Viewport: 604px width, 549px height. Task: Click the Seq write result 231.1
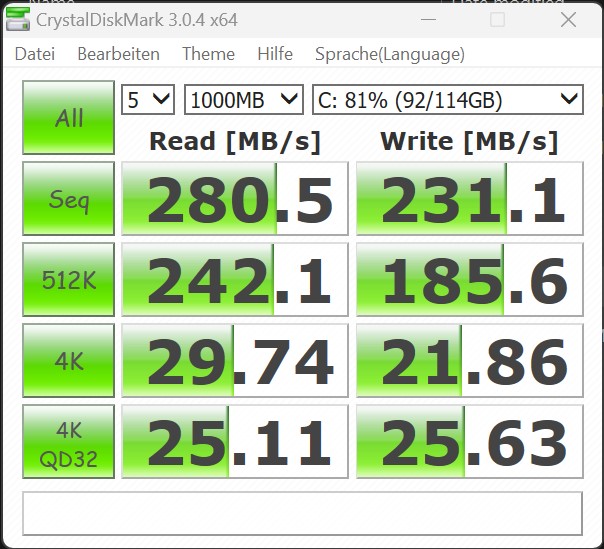470,198
